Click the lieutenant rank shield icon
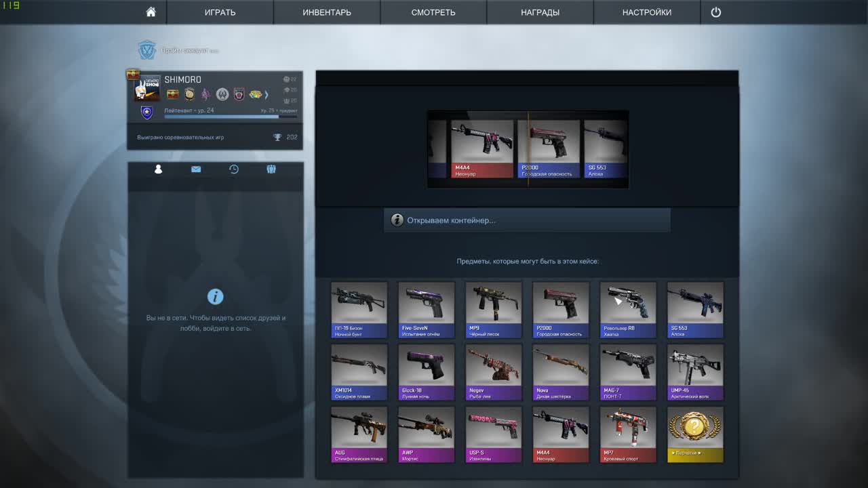Image resolution: width=868 pixels, height=488 pixels. [146, 113]
